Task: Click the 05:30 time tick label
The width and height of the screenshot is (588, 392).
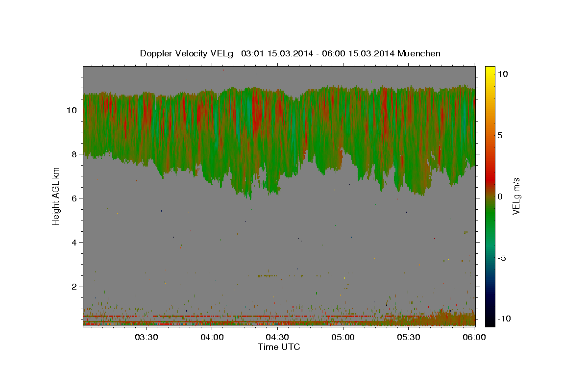Action: (x=409, y=337)
